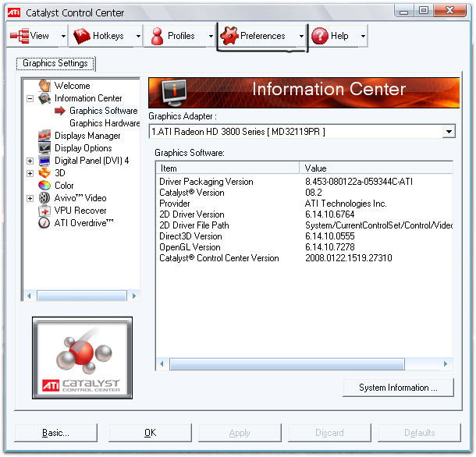This screenshot has height=457, width=476.
Task: Click the VPU Recover first-aid icon
Action: (x=44, y=211)
